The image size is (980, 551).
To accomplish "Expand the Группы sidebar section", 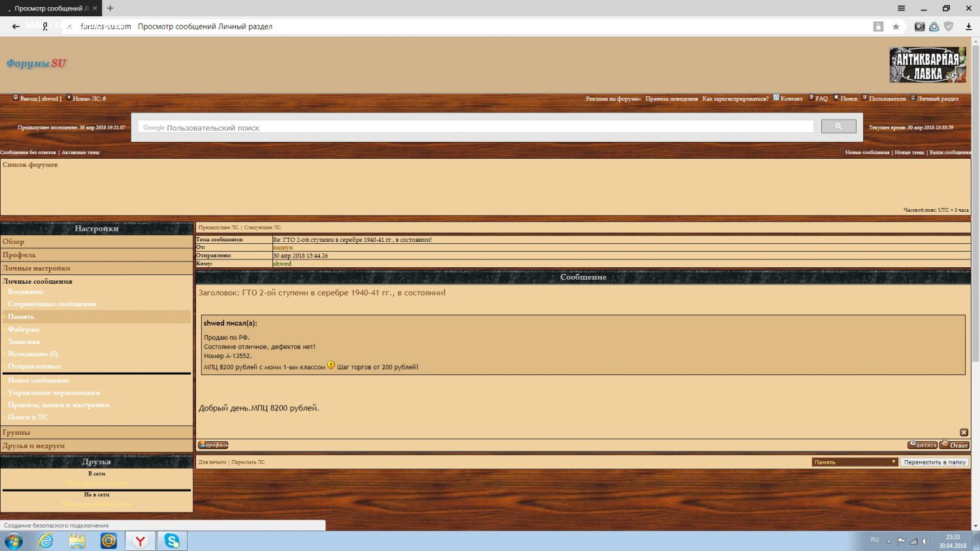I will coord(16,433).
